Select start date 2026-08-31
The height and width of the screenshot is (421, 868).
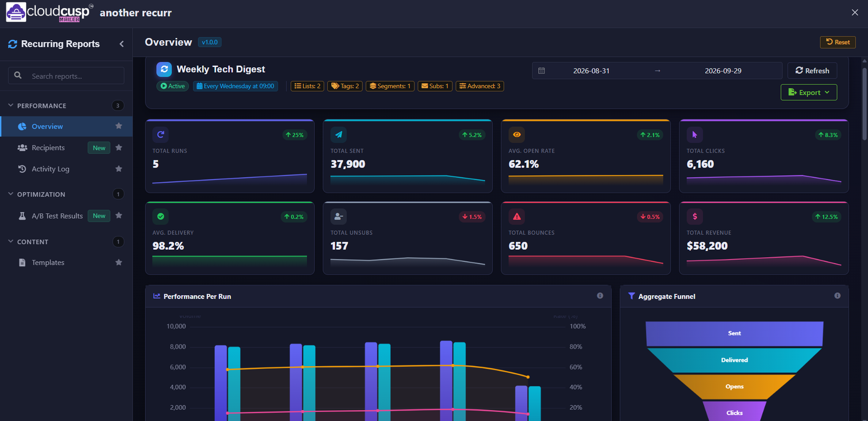tap(591, 71)
